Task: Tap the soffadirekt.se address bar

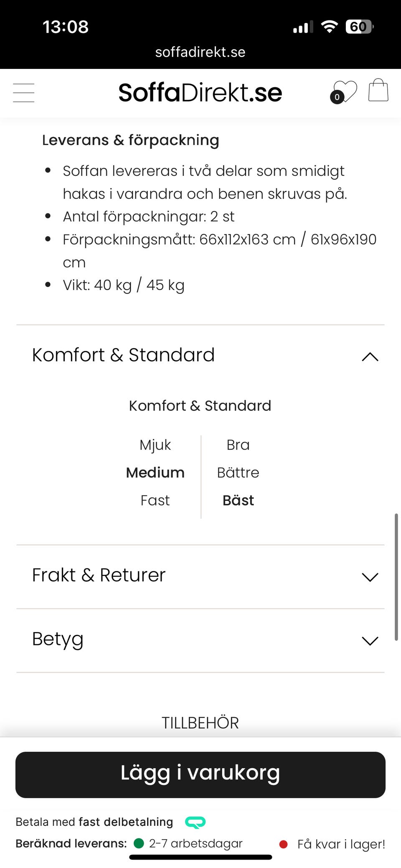Action: click(x=200, y=52)
